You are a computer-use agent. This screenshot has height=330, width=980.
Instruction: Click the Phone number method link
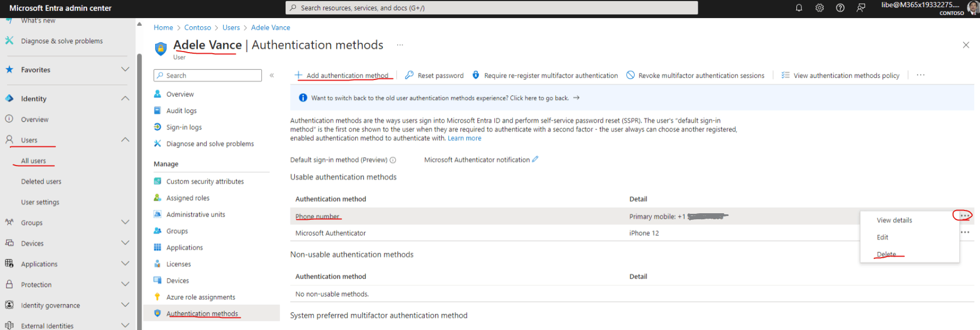coord(317,217)
